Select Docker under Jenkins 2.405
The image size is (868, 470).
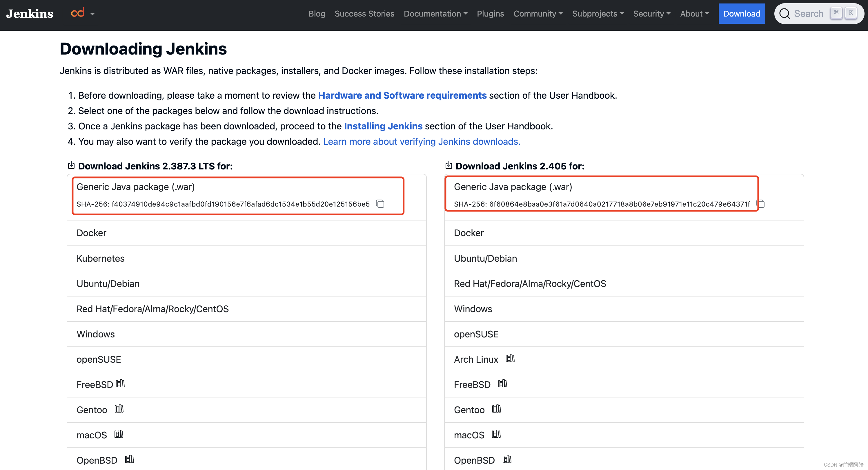point(624,233)
